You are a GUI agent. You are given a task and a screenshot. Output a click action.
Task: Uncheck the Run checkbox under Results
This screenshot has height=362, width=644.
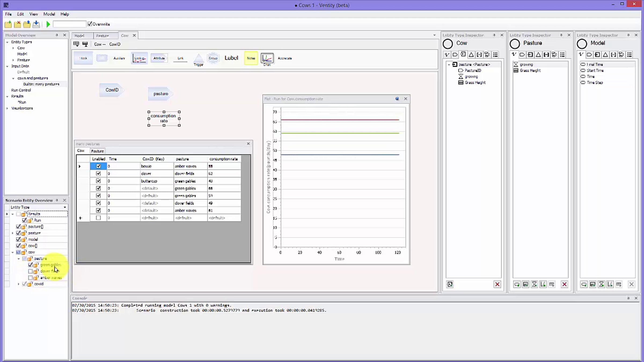point(24,220)
